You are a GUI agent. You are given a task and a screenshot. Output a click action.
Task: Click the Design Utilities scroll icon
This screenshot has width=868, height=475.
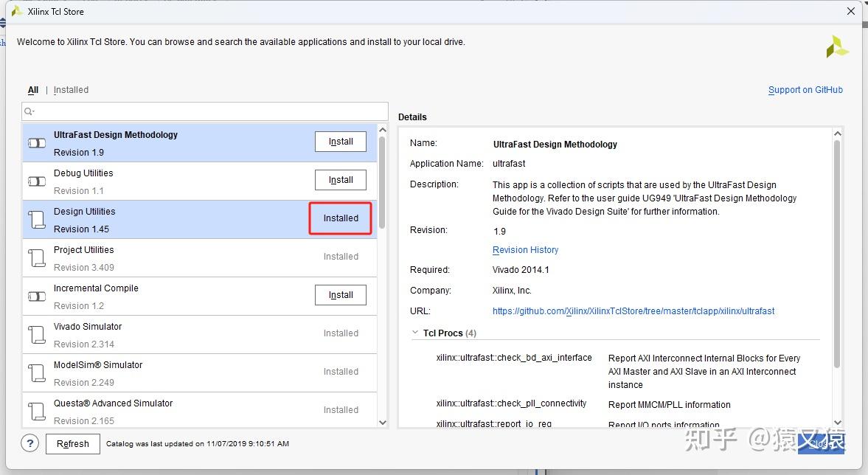[37, 220]
